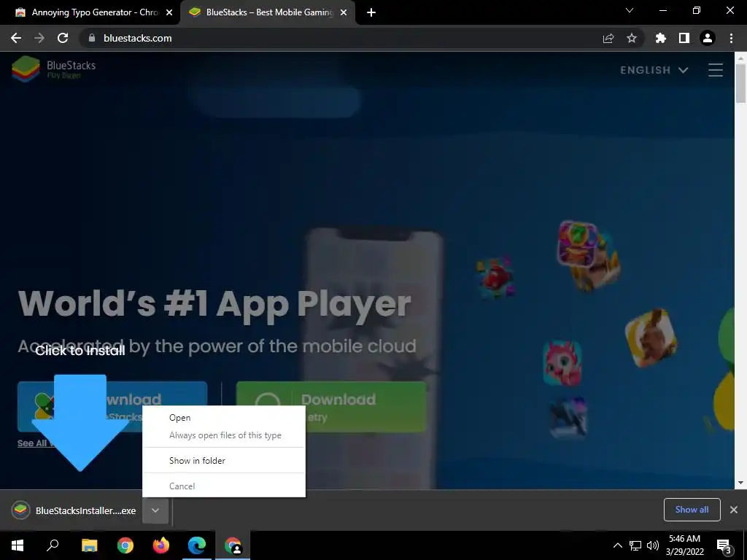Viewport: 747px width, 560px height.
Task: Open Google Chrome from taskbar
Action: point(125,545)
